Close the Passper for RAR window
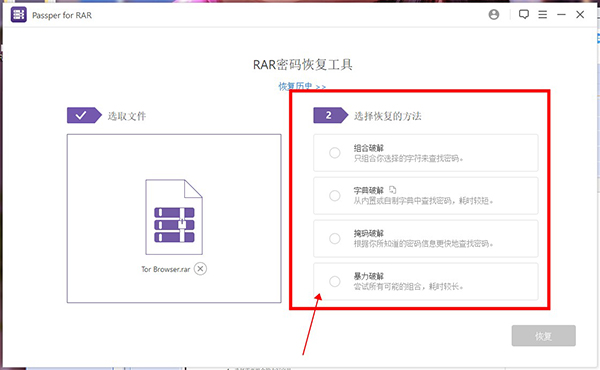 [x=580, y=15]
